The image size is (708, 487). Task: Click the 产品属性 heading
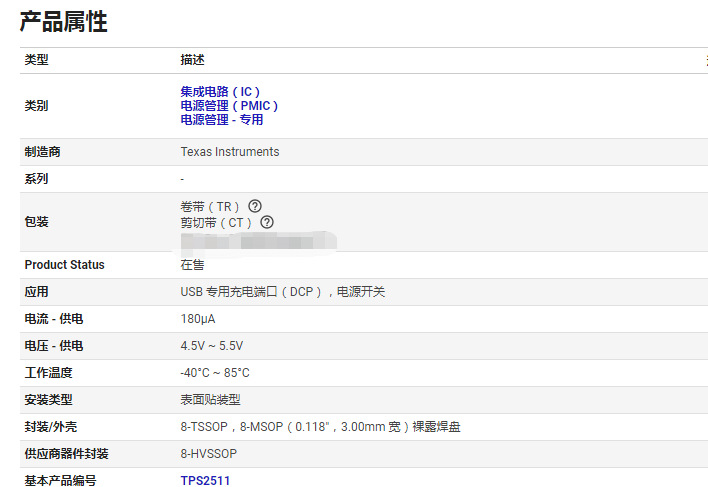tap(64, 21)
